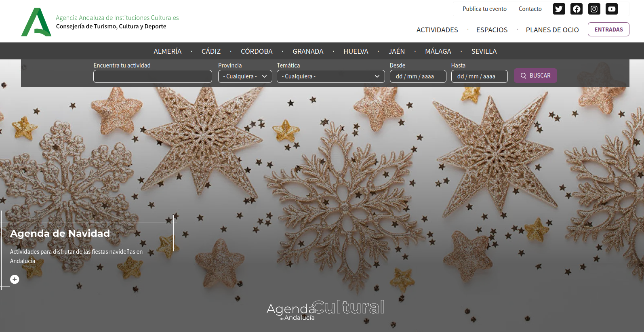
Task: Click the Agenda Cultural de Andalucía logo
Action: tap(326, 310)
